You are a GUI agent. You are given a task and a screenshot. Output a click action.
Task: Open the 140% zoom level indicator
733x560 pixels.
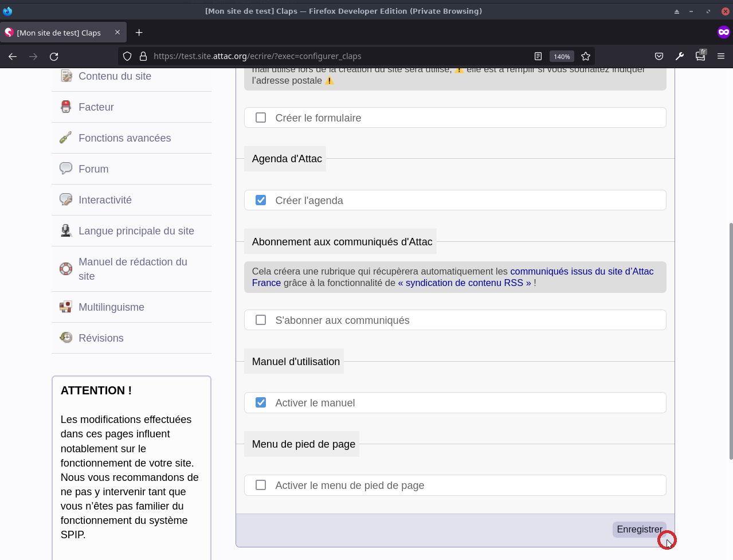click(x=561, y=56)
